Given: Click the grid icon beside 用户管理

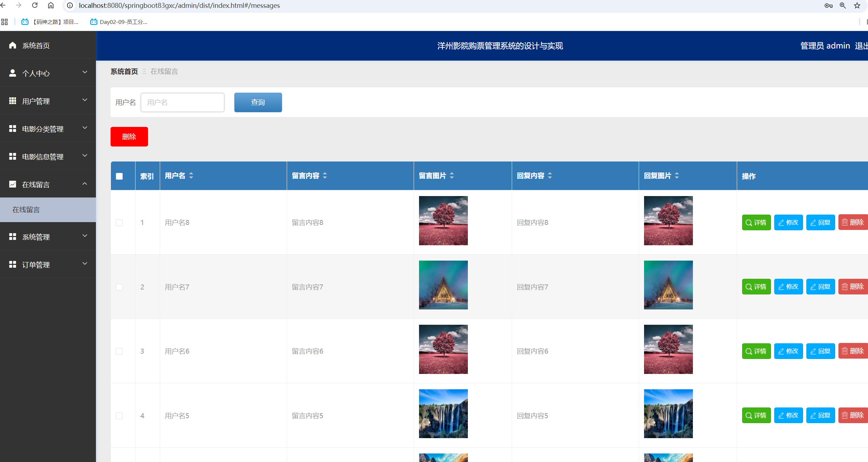Looking at the screenshot, I should pyautogui.click(x=12, y=101).
